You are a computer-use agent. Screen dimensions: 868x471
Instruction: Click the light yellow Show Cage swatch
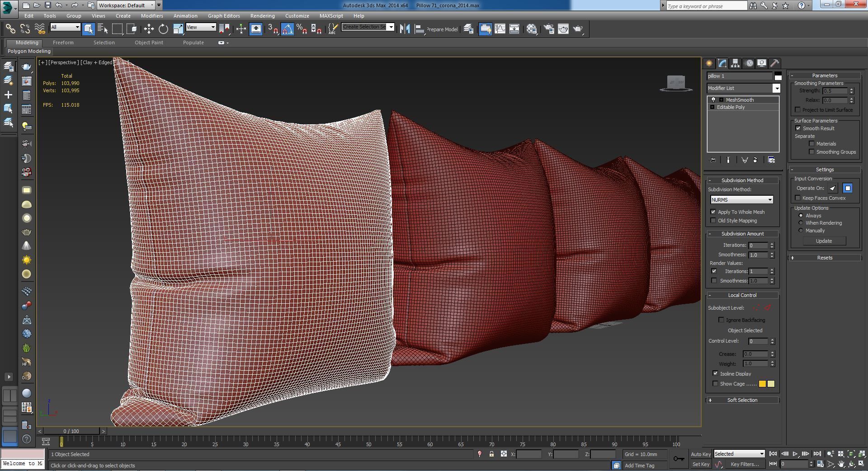[771, 384]
